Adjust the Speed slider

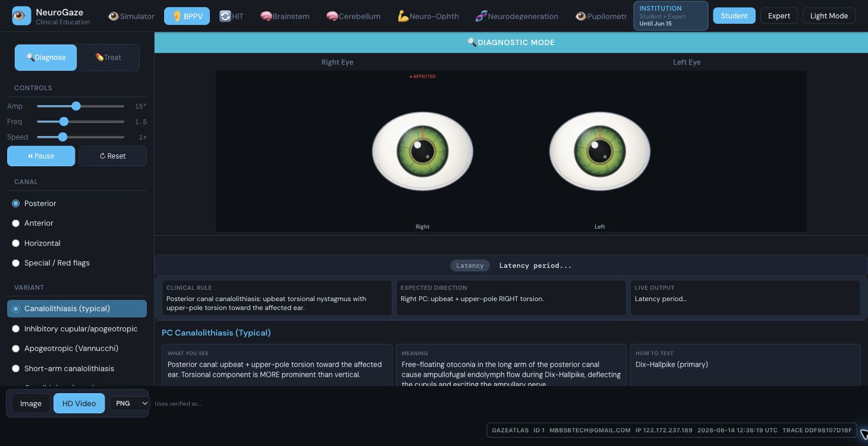80,137
